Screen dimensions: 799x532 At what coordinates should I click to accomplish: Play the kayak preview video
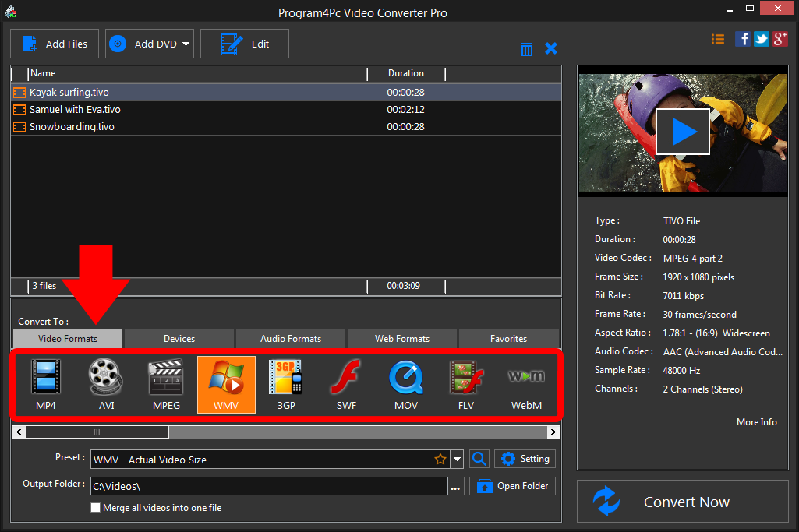click(x=683, y=132)
